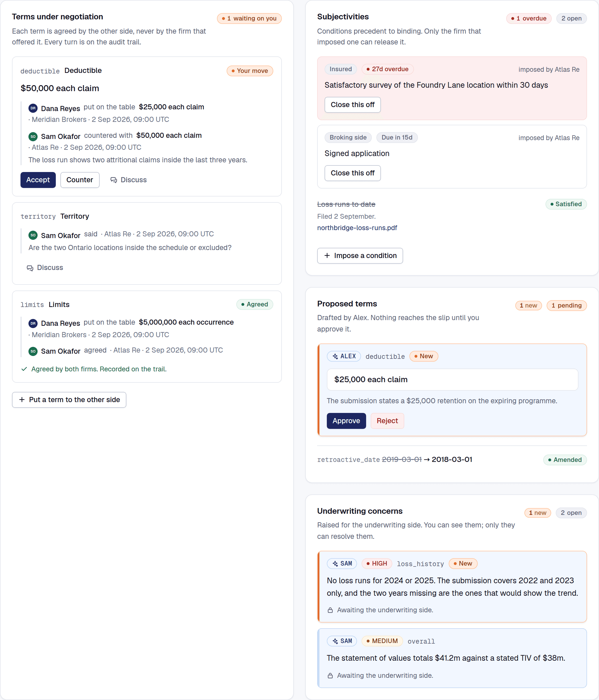Click plus icon on Impose a condition
599x700 pixels.
[x=327, y=256]
